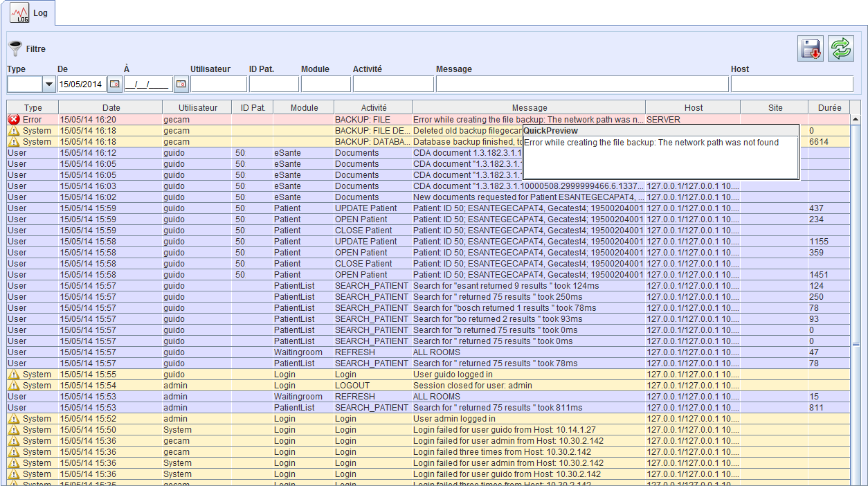868x486 pixels.
Task: Expand the Type filter dropdown
Action: 48,84
